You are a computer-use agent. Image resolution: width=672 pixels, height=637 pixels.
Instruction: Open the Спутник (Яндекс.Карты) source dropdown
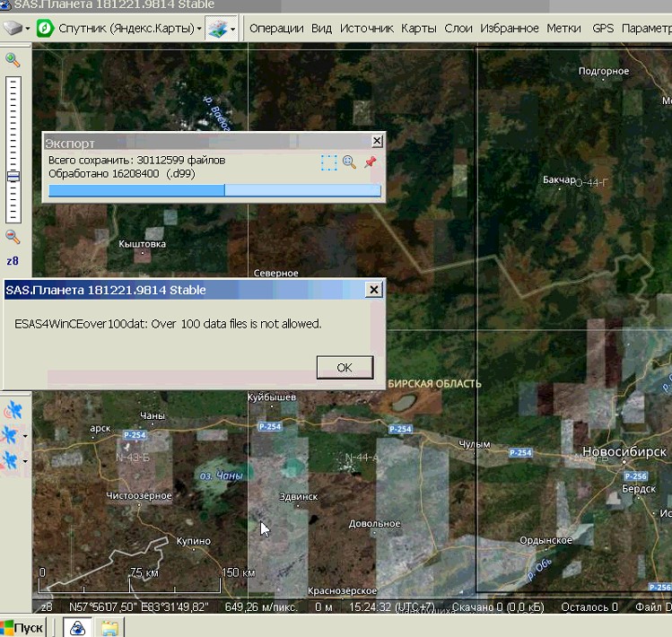click(x=130, y=28)
